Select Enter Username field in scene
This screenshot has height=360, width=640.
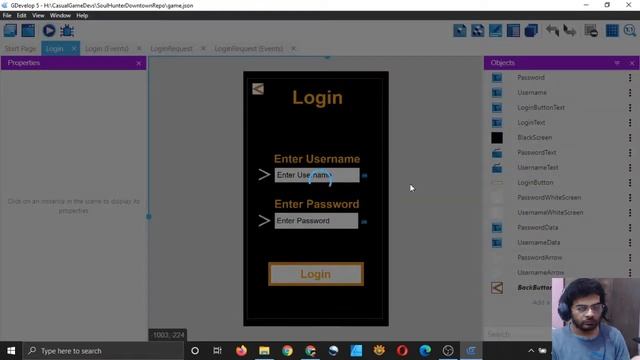317,175
